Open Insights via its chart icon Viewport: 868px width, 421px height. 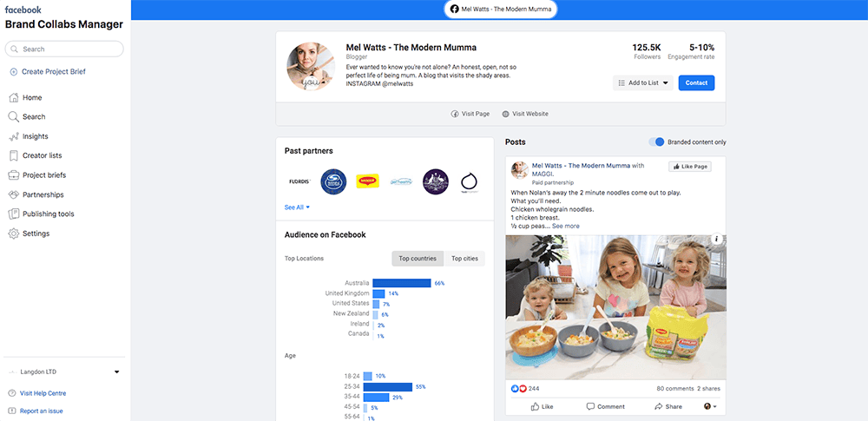coord(13,136)
